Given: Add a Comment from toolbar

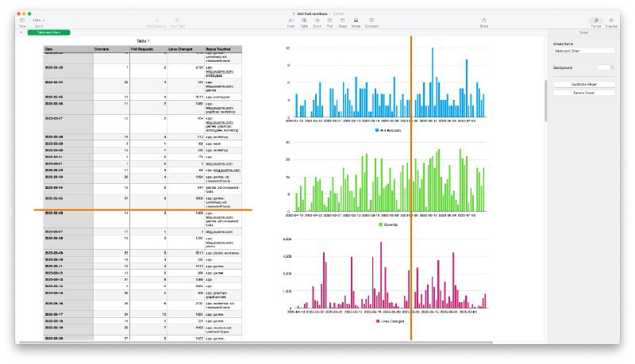Looking at the screenshot, I should point(371,20).
